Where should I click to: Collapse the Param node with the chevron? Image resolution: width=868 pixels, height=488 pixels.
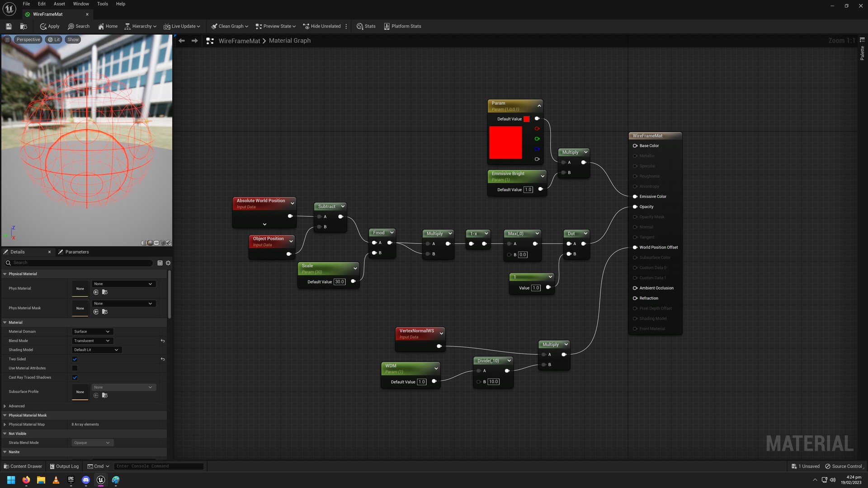[x=539, y=106]
